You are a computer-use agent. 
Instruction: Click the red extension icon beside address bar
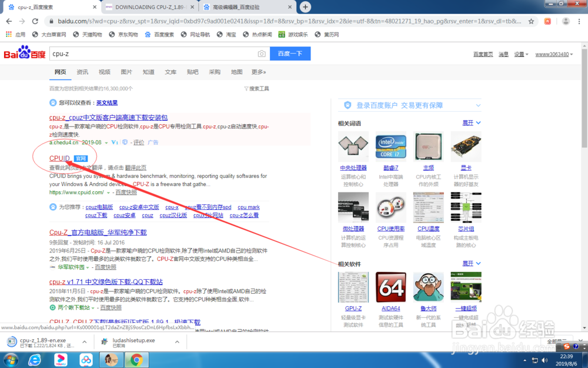click(547, 21)
